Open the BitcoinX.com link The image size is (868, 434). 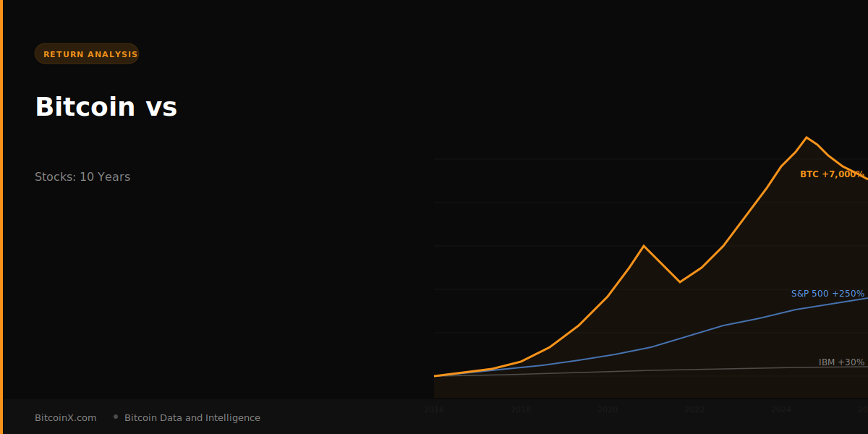[x=64, y=417]
